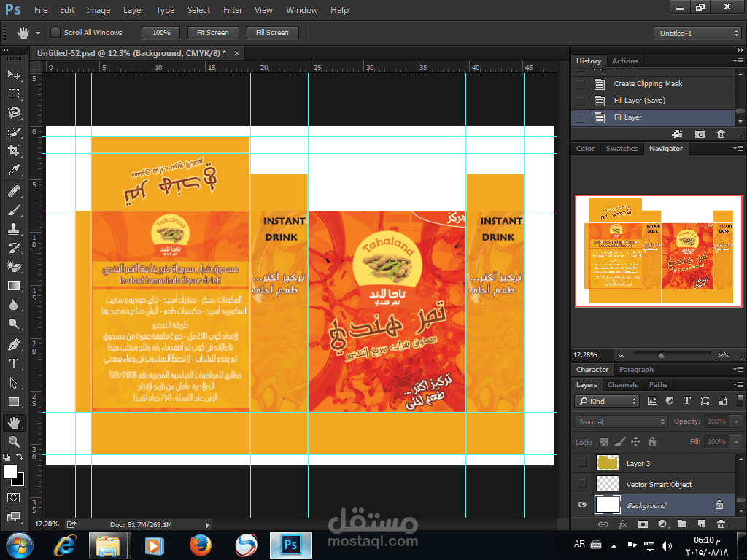Delete current history state trash icon
Screen dimensions: 747x560
point(721,134)
